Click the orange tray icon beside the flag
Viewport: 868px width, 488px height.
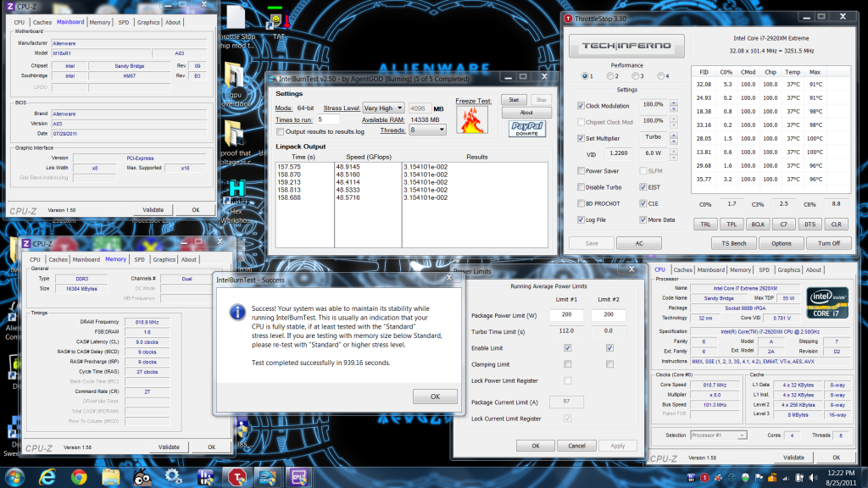coord(772,478)
